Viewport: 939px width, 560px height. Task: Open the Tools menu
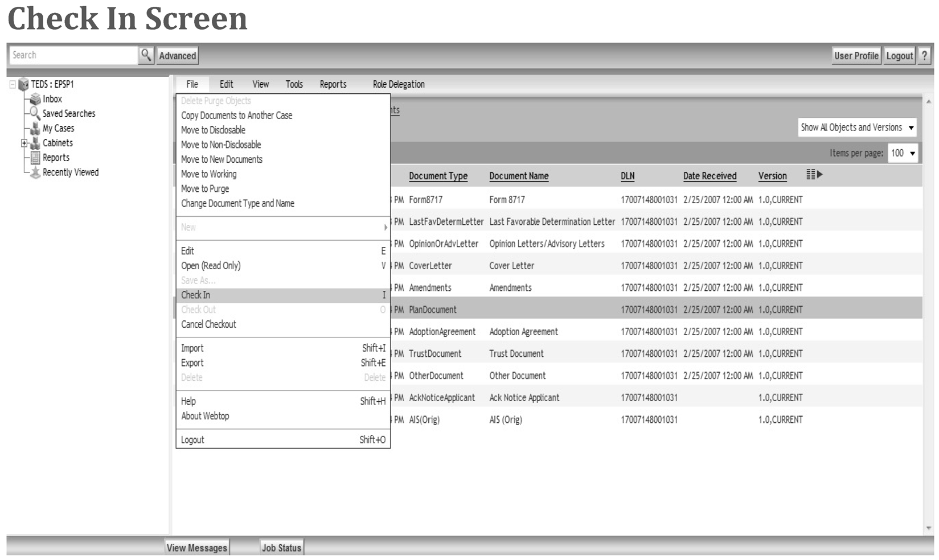[x=294, y=84]
